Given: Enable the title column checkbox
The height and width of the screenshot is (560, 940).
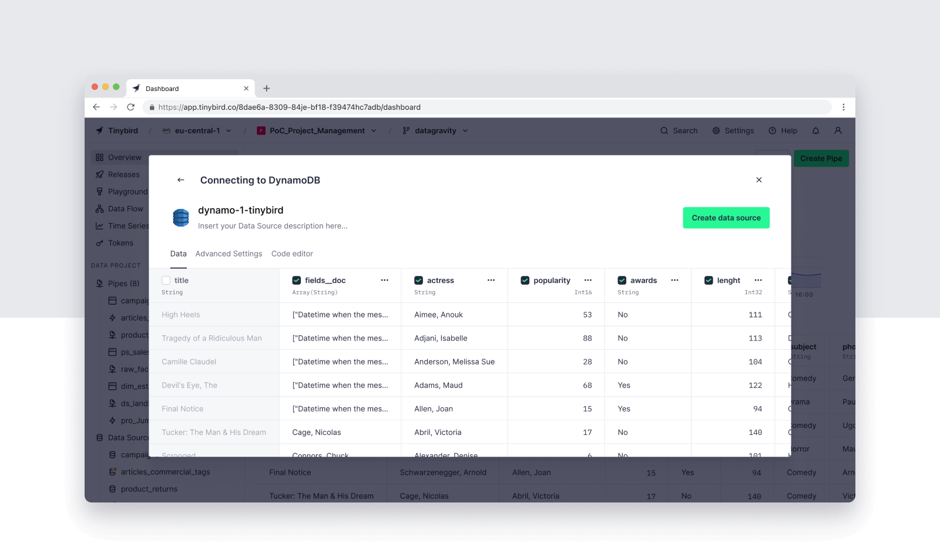Looking at the screenshot, I should click(x=166, y=281).
